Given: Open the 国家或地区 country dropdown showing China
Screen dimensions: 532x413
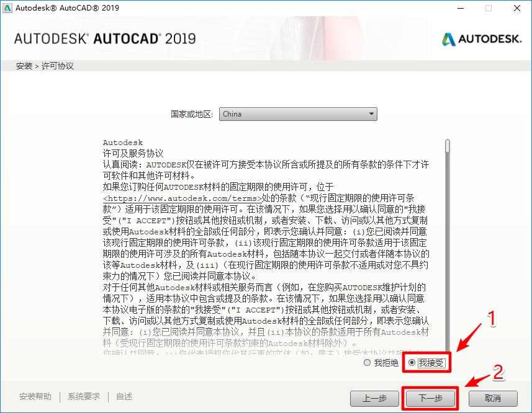Looking at the screenshot, I should pos(298,114).
